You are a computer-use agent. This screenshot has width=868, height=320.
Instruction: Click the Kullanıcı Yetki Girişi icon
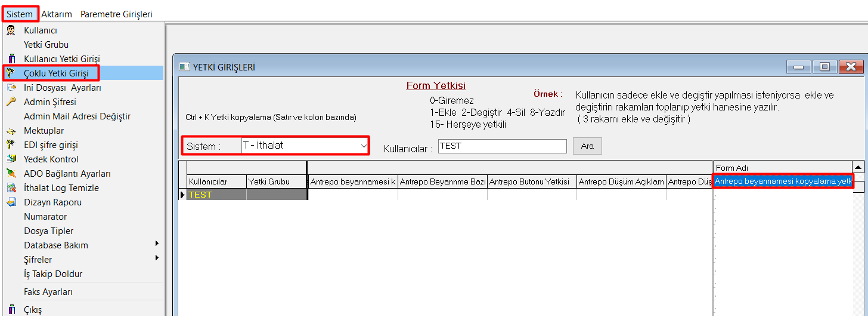pos(11,59)
